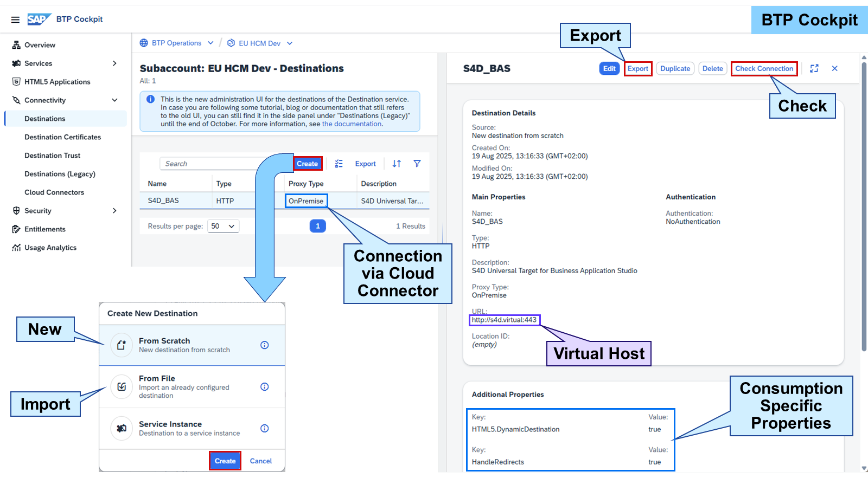
Task: Click the Security shield icon
Action: (x=16, y=211)
